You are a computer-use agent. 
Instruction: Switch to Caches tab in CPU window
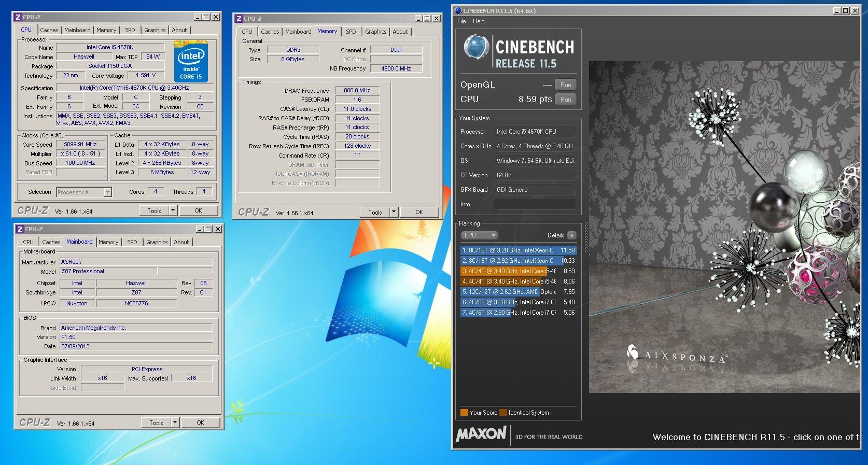pyautogui.click(x=49, y=30)
